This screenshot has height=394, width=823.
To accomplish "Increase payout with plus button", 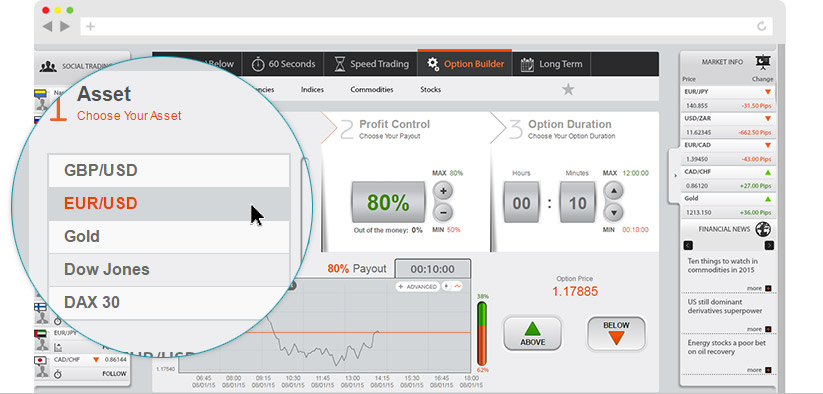I will (443, 191).
